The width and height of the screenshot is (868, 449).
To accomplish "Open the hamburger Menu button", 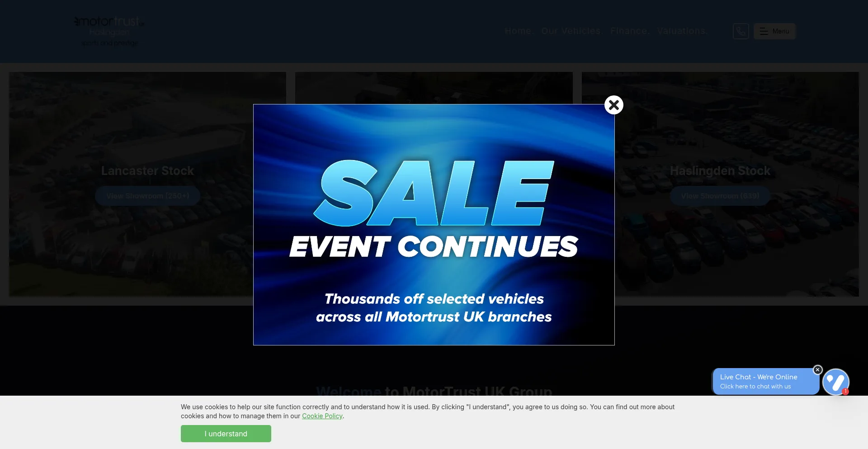I will point(774,31).
